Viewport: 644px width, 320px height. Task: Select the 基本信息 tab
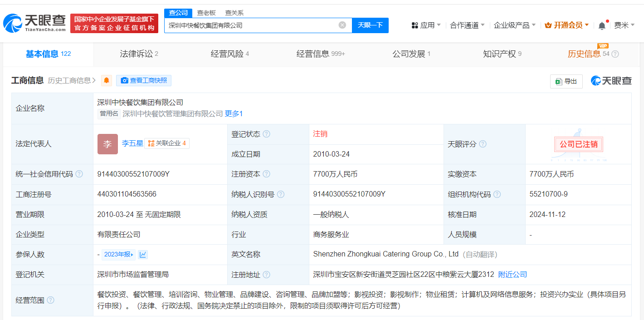[49, 54]
